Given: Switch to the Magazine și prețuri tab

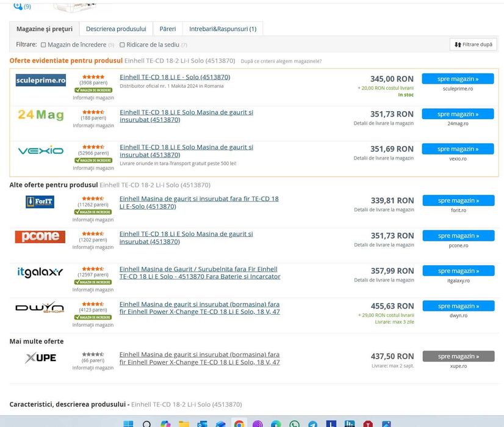Looking at the screenshot, I should tap(45, 29).
